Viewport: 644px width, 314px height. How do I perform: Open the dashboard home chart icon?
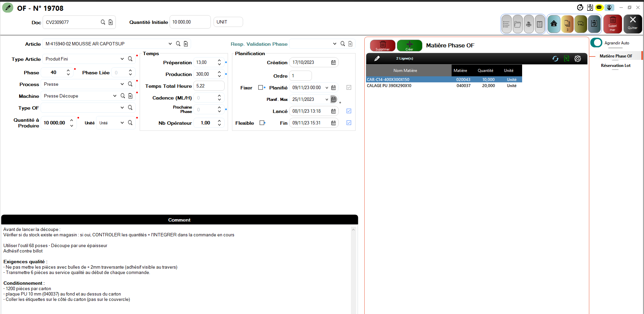554,24
